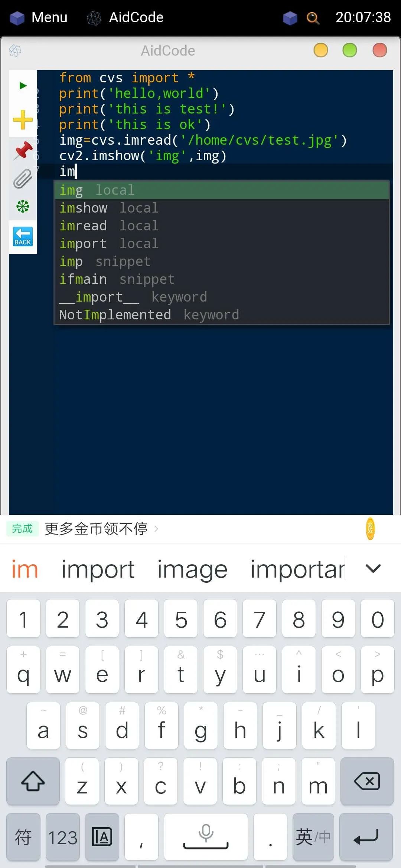Image resolution: width=401 pixels, height=868 pixels.
Task: Click the green snowflake icon in the sidebar
Action: pos(22,206)
